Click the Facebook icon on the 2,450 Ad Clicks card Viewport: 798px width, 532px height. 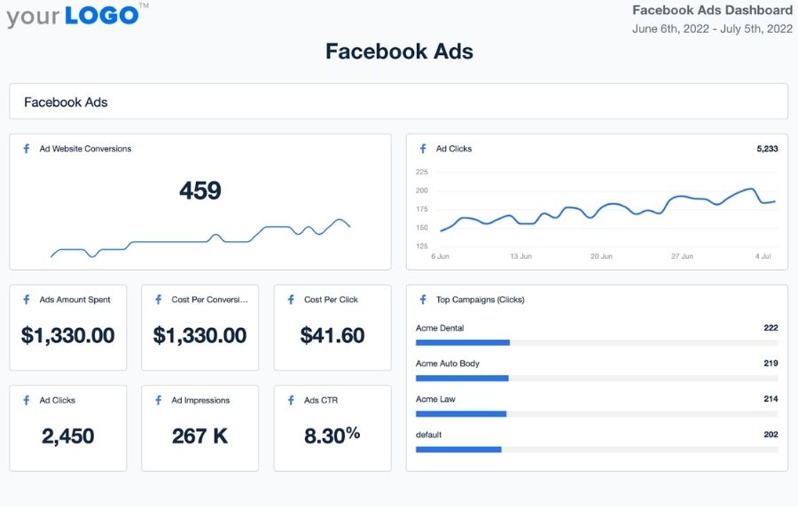[x=27, y=400]
